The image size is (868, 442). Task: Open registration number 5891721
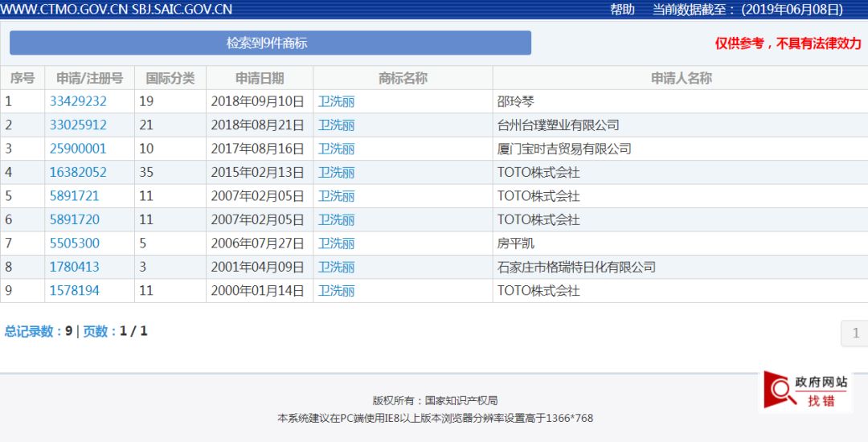click(75, 196)
